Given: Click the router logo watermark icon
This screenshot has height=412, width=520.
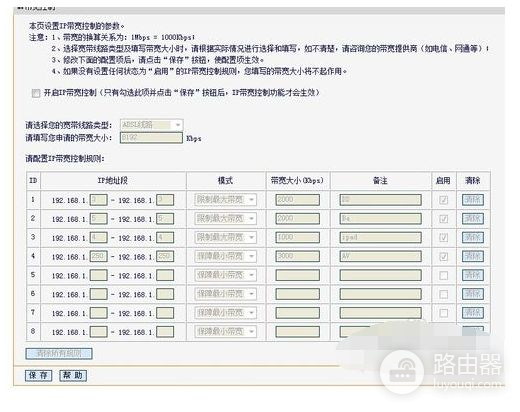Looking at the screenshot, I should pos(402,371).
